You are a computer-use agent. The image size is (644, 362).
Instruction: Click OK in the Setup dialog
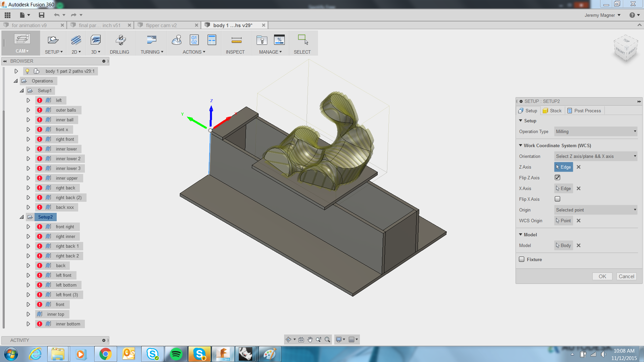tap(602, 277)
